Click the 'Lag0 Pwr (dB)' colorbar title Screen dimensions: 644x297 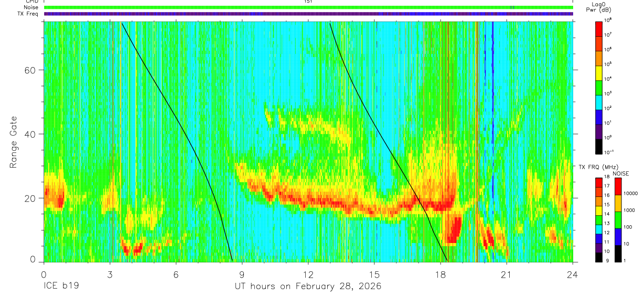pos(599,8)
